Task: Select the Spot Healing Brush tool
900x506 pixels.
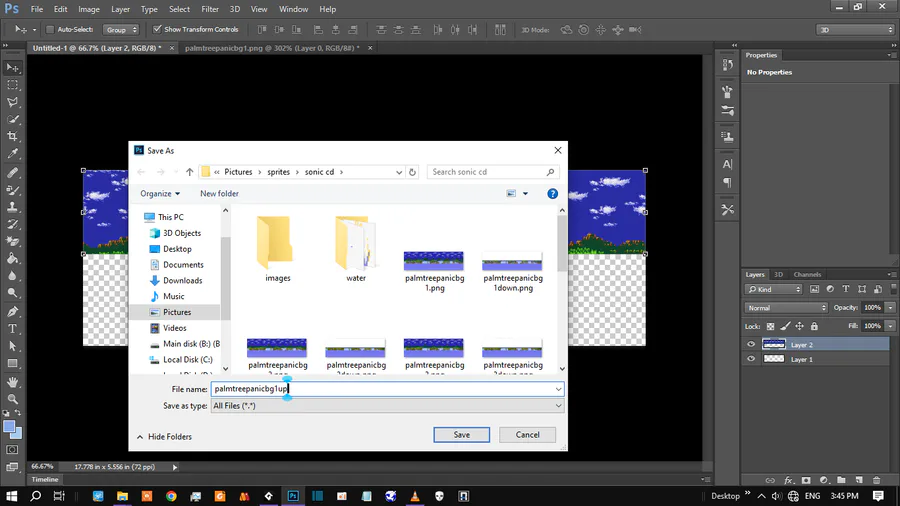Action: (13, 173)
